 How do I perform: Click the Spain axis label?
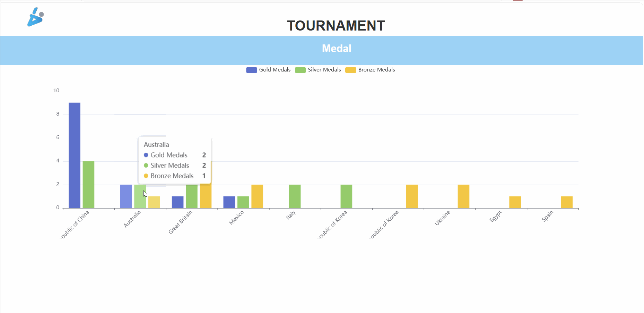click(x=548, y=216)
